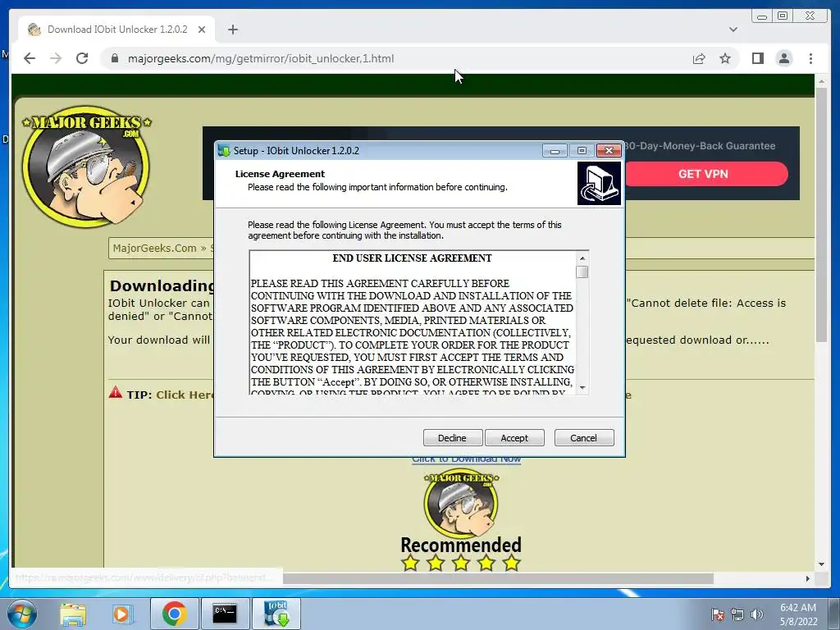Open new browser tab
The height and width of the screenshot is (630, 840).
[x=232, y=30]
